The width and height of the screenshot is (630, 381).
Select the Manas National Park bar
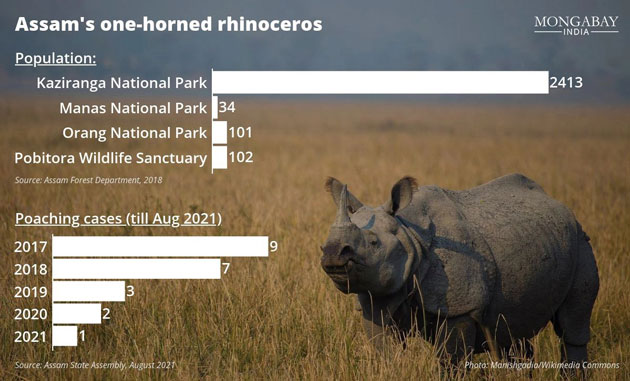[x=215, y=107]
